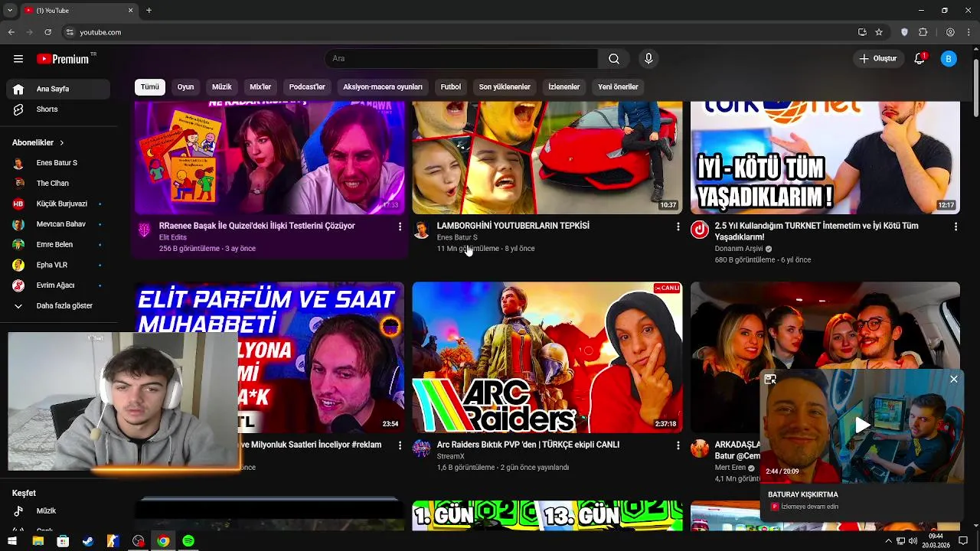Open the RRaenee Başak video thumbnail
Image resolution: width=980 pixels, height=551 pixels.
(269, 158)
